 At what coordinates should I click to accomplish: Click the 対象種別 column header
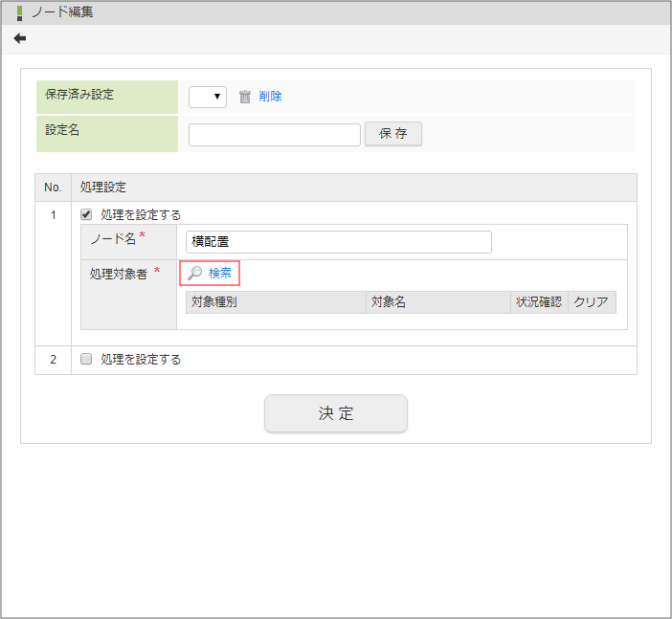(276, 302)
